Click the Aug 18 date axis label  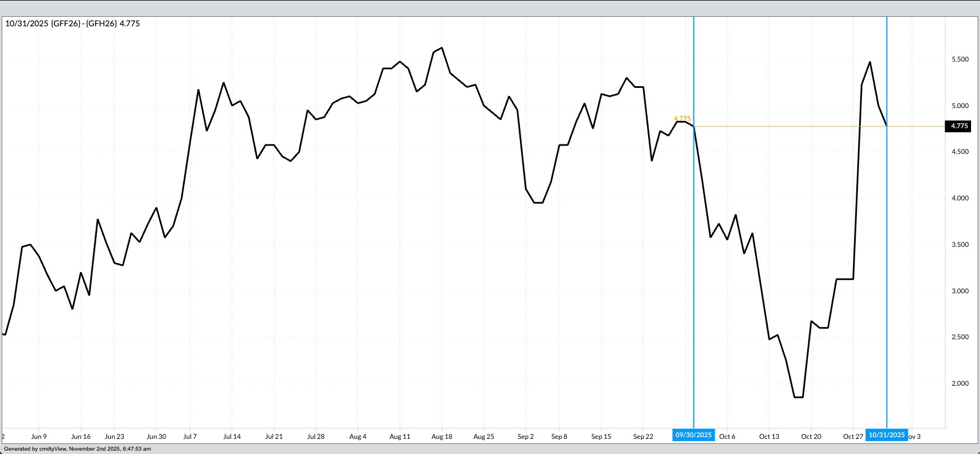coord(442,437)
